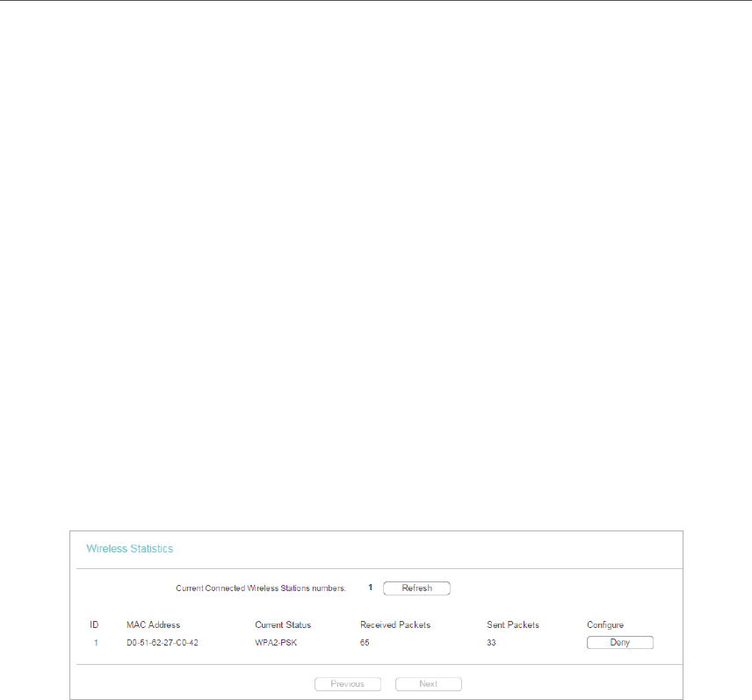Image resolution: width=752 pixels, height=700 pixels.
Task: Click the Current Connected Wireless Stations label
Action: 260,588
